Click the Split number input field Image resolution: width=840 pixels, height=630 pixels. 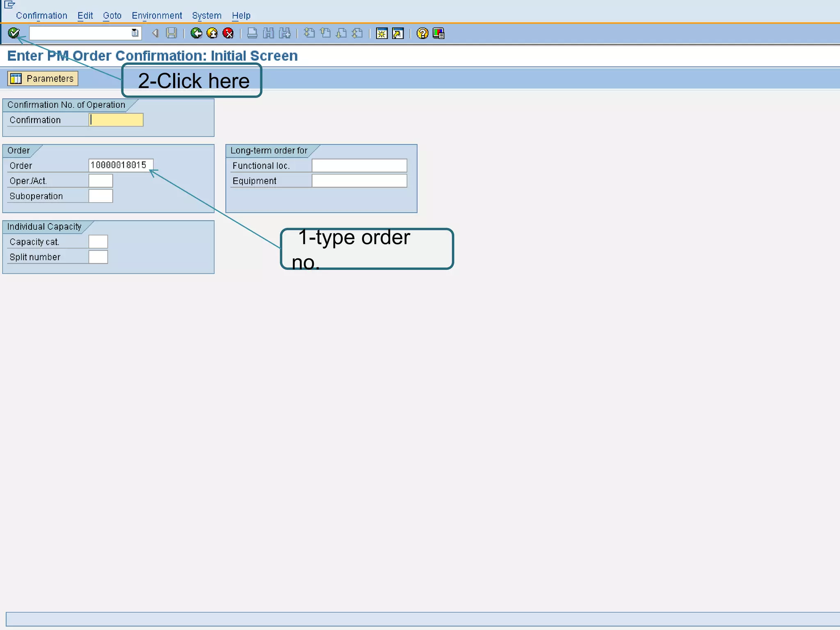point(98,257)
